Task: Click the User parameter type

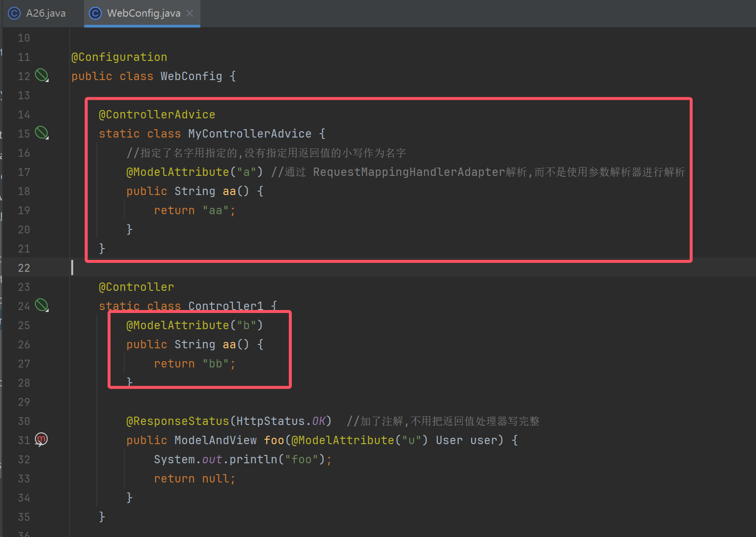Action: (449, 440)
